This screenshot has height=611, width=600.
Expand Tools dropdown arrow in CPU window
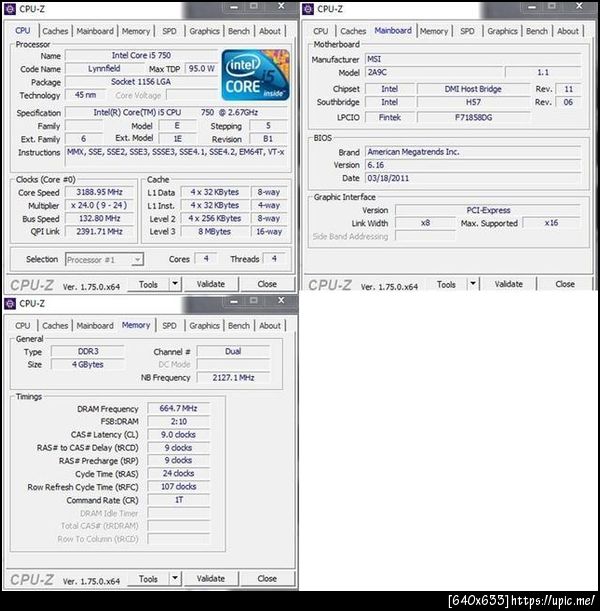(x=175, y=284)
